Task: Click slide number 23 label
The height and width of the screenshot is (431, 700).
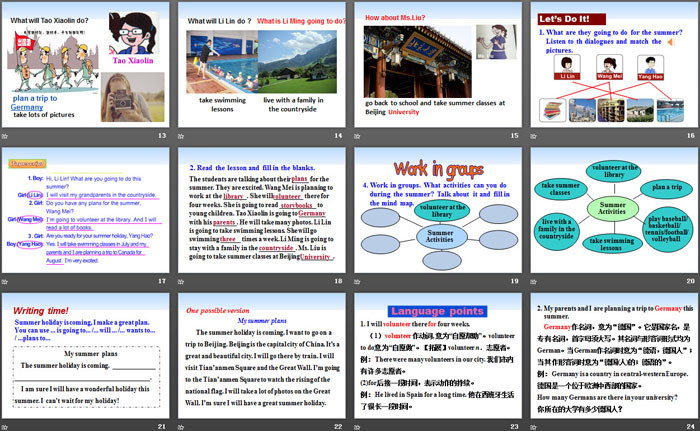Action: click(515, 427)
